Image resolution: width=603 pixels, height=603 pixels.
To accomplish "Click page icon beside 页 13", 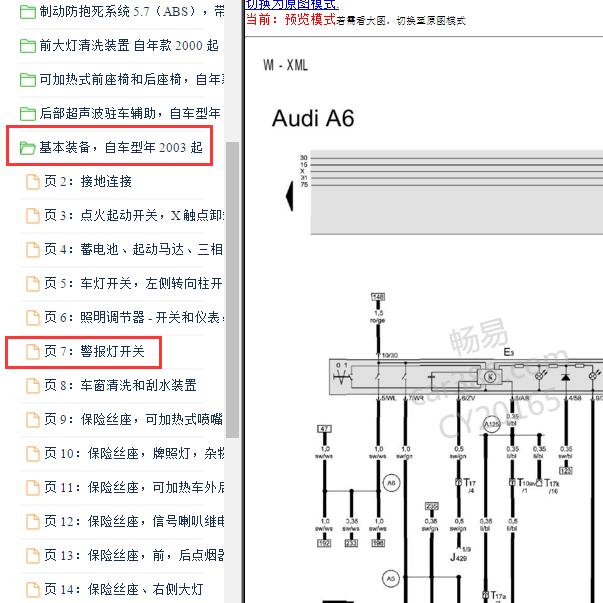I will (x=33, y=555).
